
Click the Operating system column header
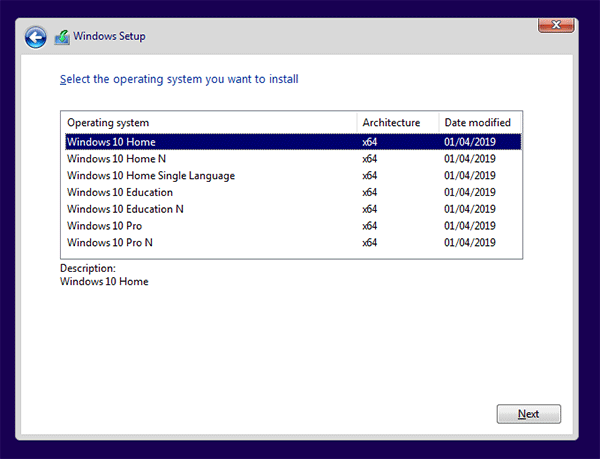(209, 122)
